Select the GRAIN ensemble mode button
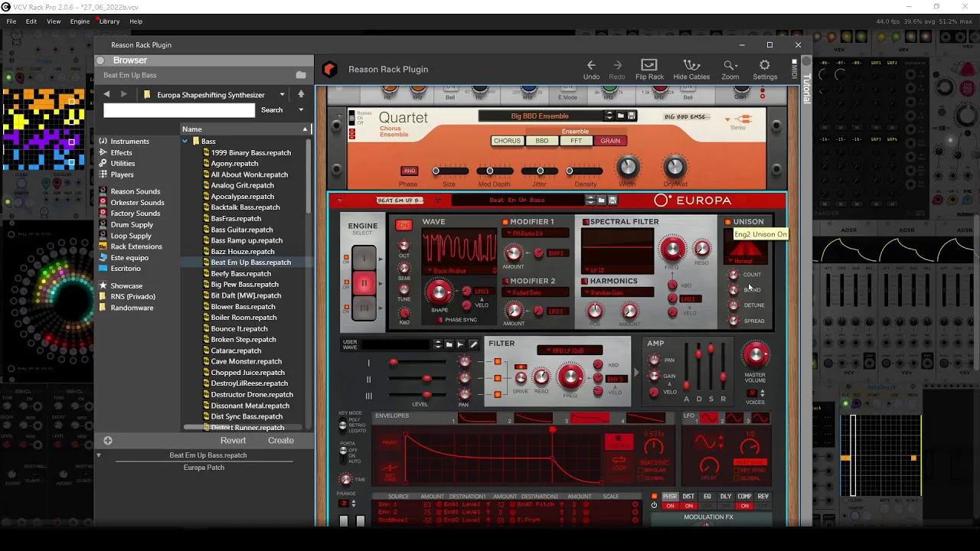980x551 pixels. (610, 141)
